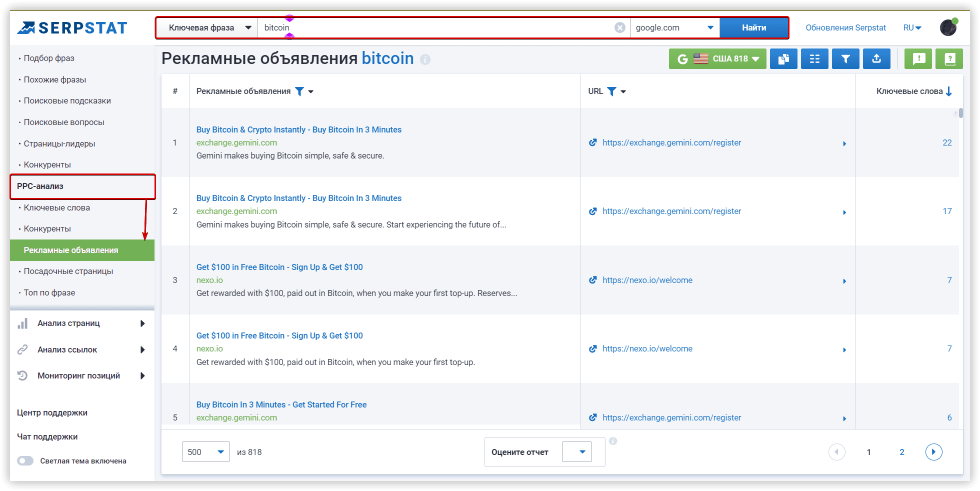This screenshot has height=491, width=980.
Task: Go to page 2 of results
Action: click(x=902, y=452)
